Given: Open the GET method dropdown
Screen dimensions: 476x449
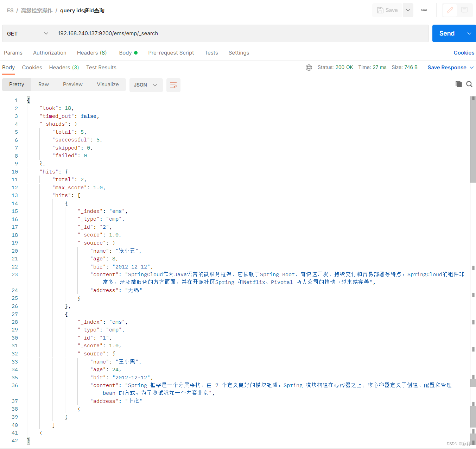Looking at the screenshot, I should click(27, 33).
